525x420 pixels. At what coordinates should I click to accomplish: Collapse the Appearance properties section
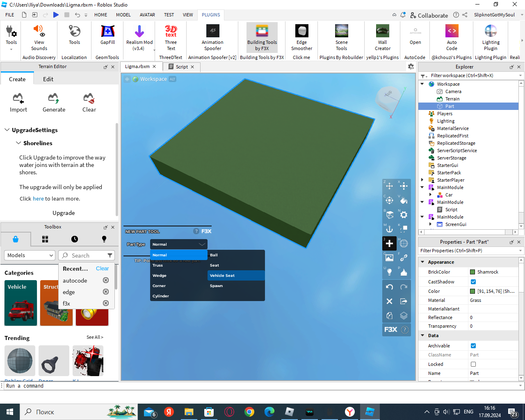423,262
